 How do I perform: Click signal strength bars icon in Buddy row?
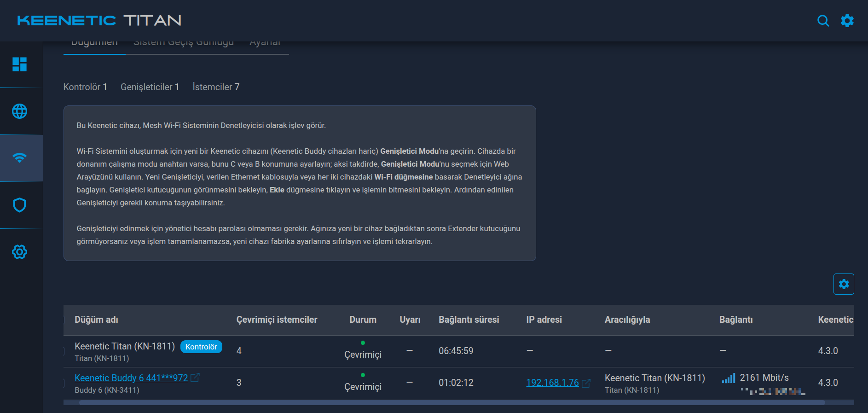tap(729, 378)
